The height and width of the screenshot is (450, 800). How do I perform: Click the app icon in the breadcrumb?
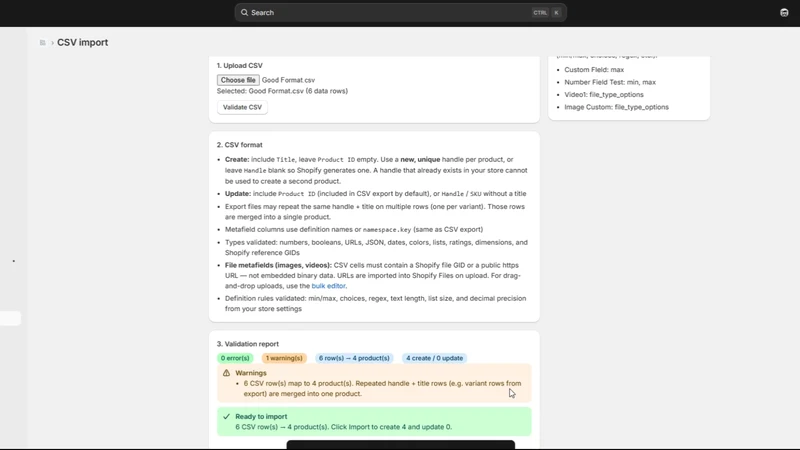pyautogui.click(x=42, y=42)
